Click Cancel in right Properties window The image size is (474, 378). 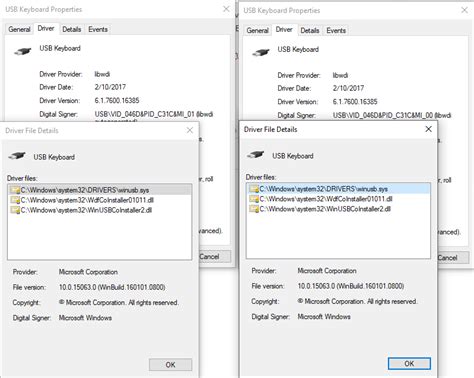coord(453,258)
